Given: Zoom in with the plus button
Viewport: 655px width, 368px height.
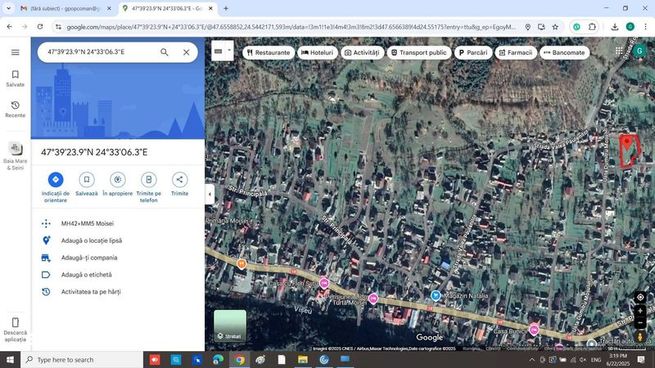Looking at the screenshot, I should (x=640, y=311).
